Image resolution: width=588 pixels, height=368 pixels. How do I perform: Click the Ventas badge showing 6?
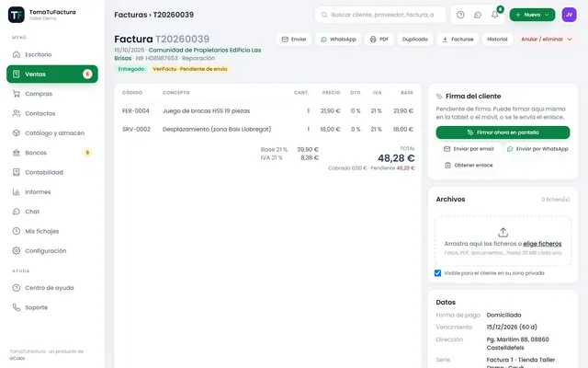click(x=87, y=74)
